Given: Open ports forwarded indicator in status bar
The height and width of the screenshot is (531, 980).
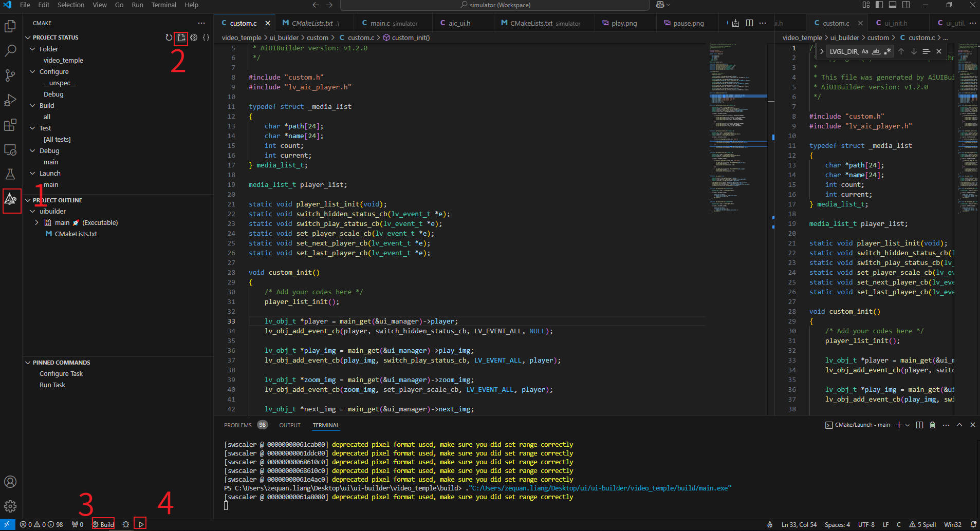Looking at the screenshot, I should (78, 524).
